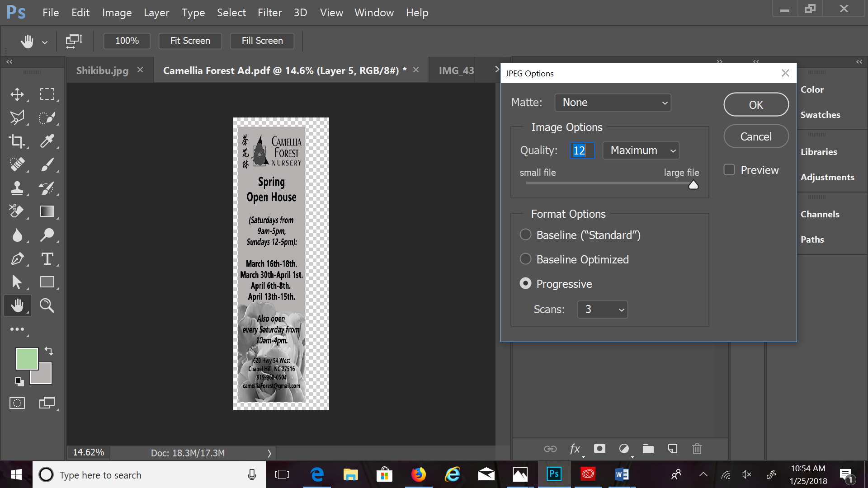Create new adjustment layer

(x=624, y=449)
